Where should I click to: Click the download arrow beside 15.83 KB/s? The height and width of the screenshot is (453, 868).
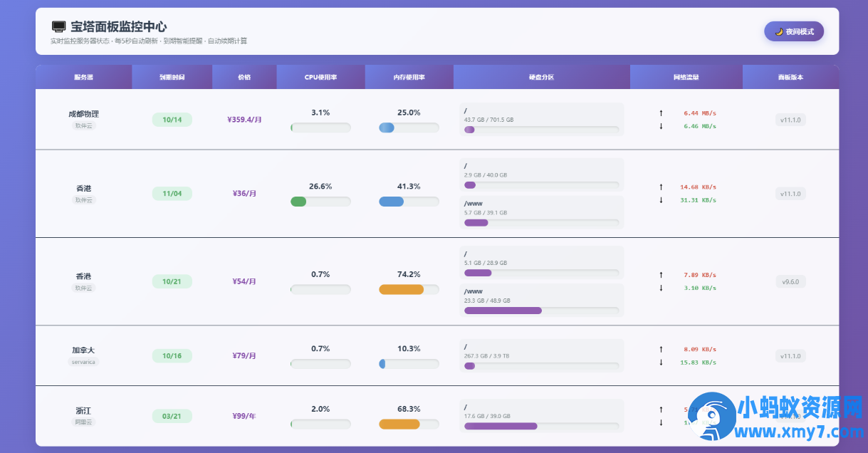(661, 362)
